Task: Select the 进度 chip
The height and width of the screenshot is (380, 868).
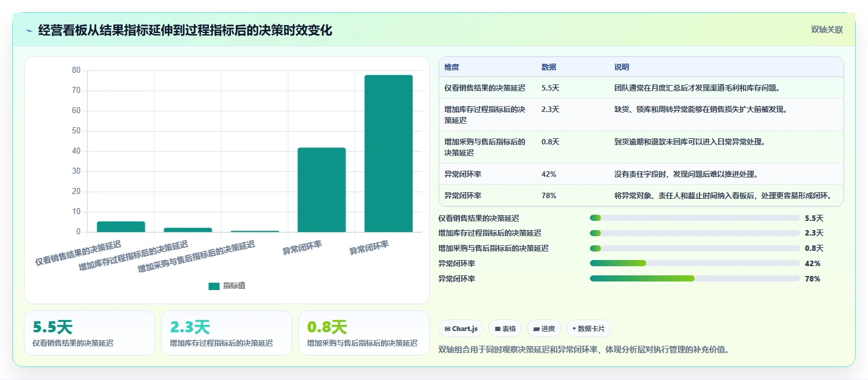Action: pyautogui.click(x=544, y=329)
